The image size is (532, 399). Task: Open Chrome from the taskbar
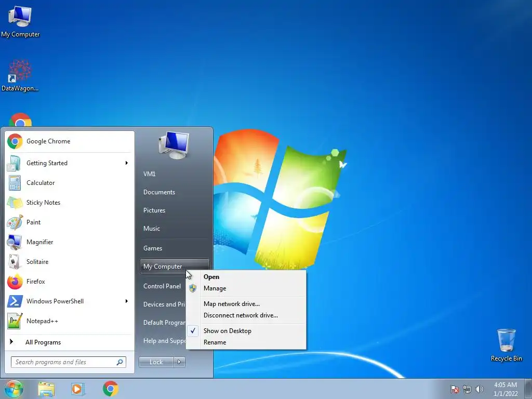(x=111, y=389)
